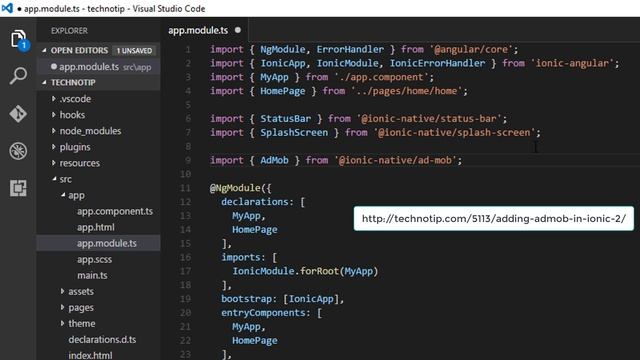Expand the node_modules folder
The image size is (640, 360).
53,131
